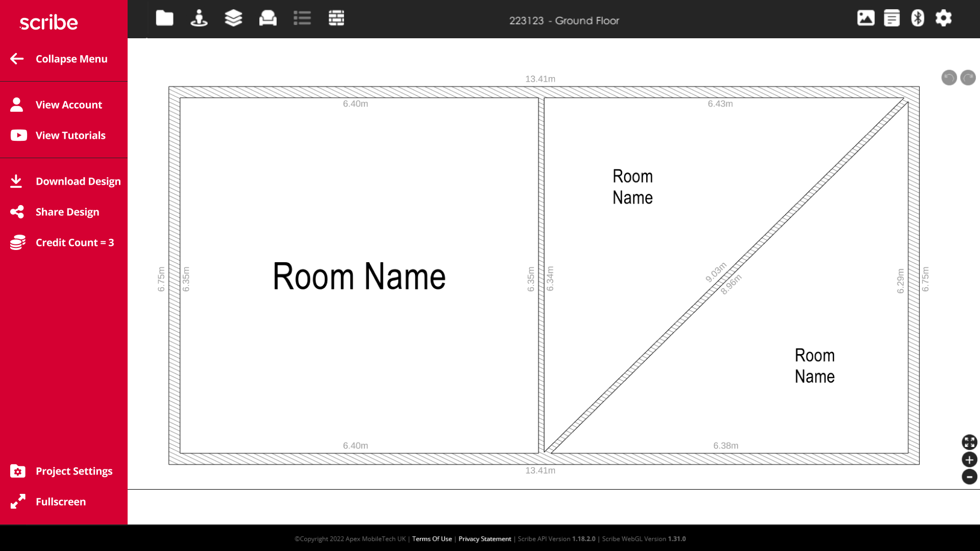Select the large left Room Name label
Image resolution: width=980 pixels, height=551 pixels.
point(359,277)
